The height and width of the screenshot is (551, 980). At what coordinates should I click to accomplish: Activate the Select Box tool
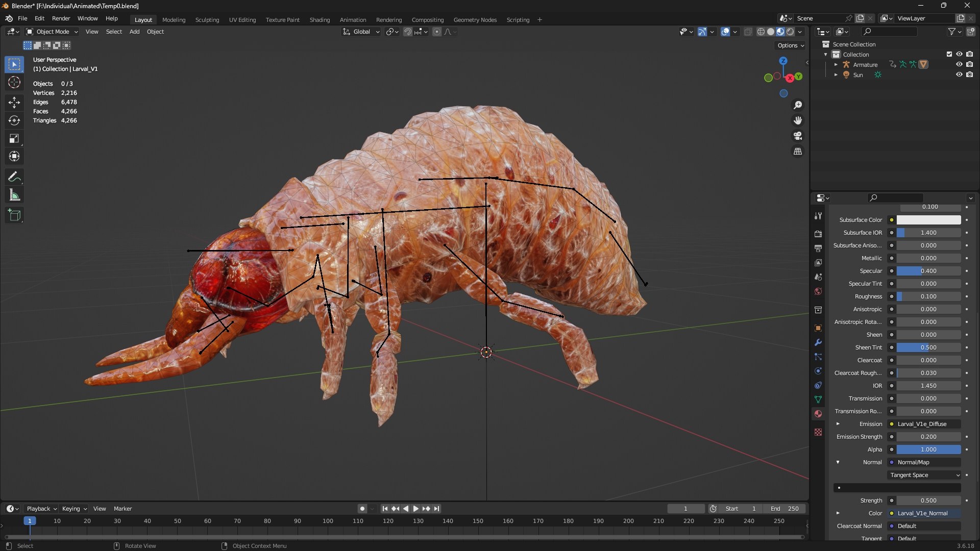coord(14,64)
